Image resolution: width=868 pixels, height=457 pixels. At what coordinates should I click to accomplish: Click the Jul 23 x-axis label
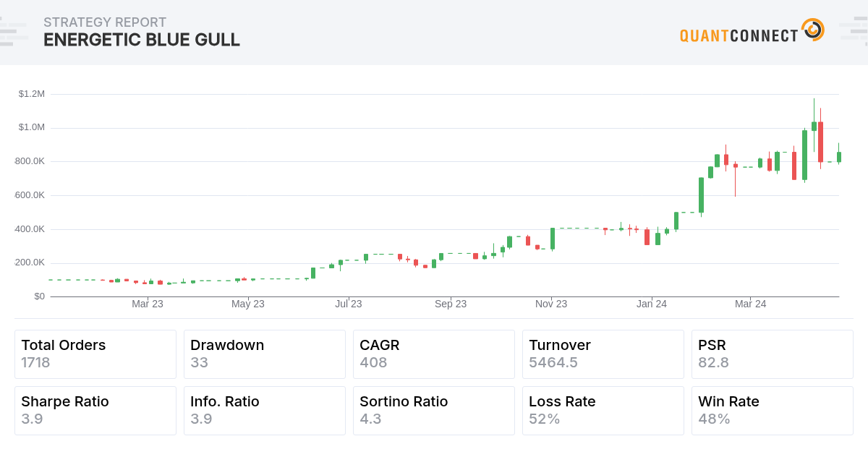coord(349,304)
